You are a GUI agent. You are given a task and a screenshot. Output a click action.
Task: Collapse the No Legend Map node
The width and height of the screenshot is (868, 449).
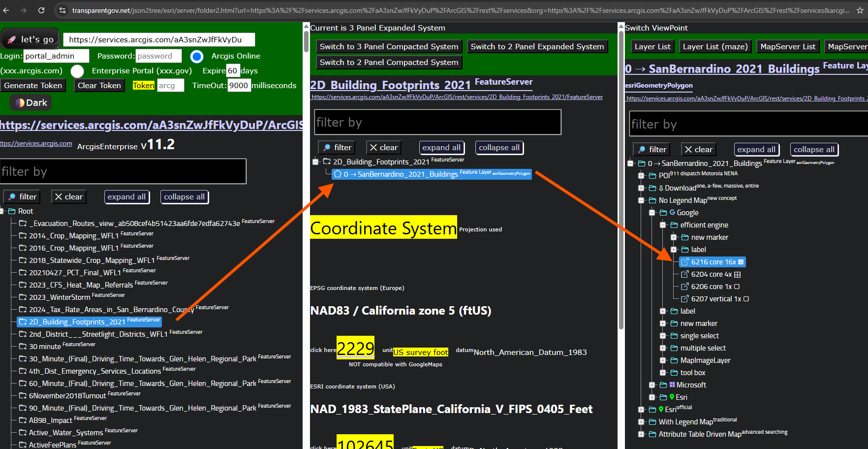(x=641, y=200)
